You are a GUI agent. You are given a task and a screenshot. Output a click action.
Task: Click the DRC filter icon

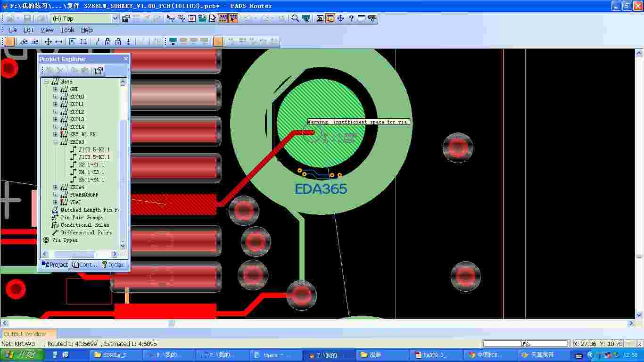(181, 18)
